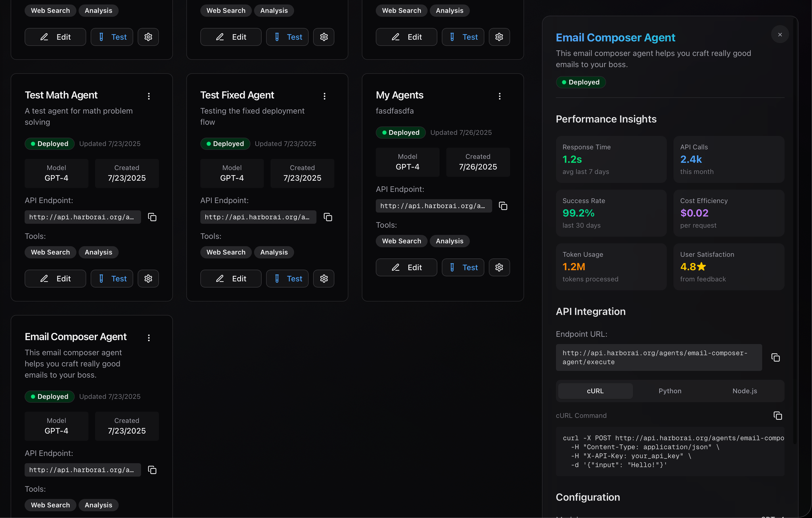Close the Email Composer Agent detail panel
The width and height of the screenshot is (812, 518).
tap(779, 34)
